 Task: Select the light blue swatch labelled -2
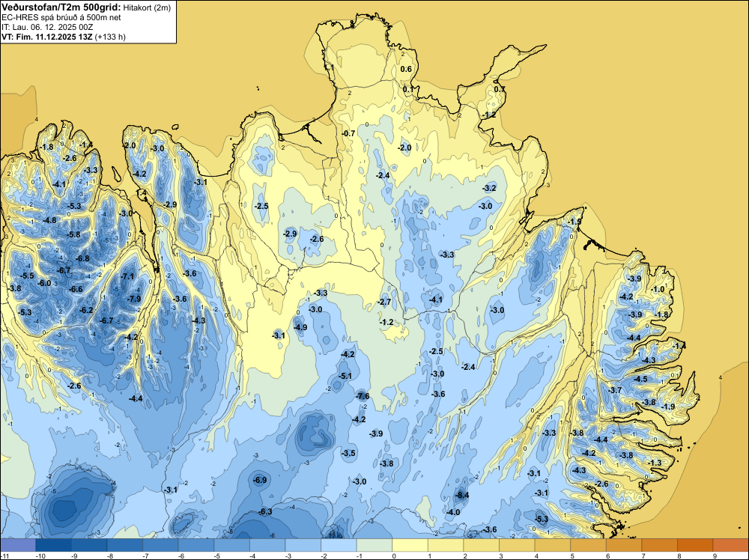click(339, 545)
